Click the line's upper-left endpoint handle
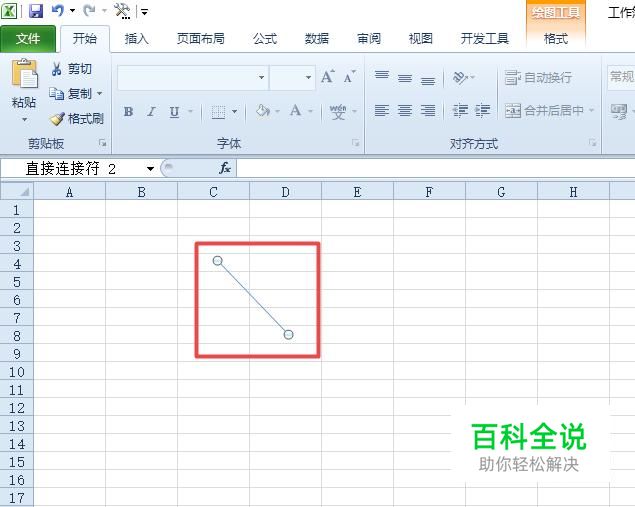 pyautogui.click(x=217, y=261)
